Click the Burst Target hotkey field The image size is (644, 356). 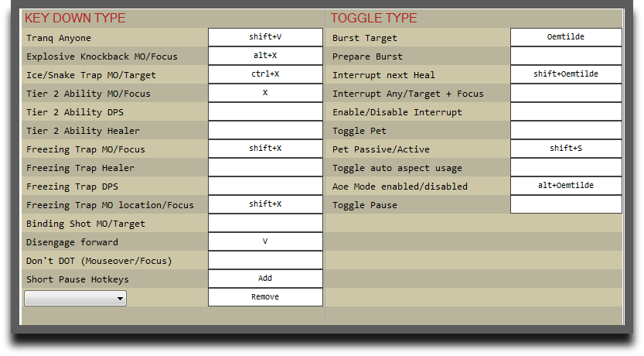point(566,37)
